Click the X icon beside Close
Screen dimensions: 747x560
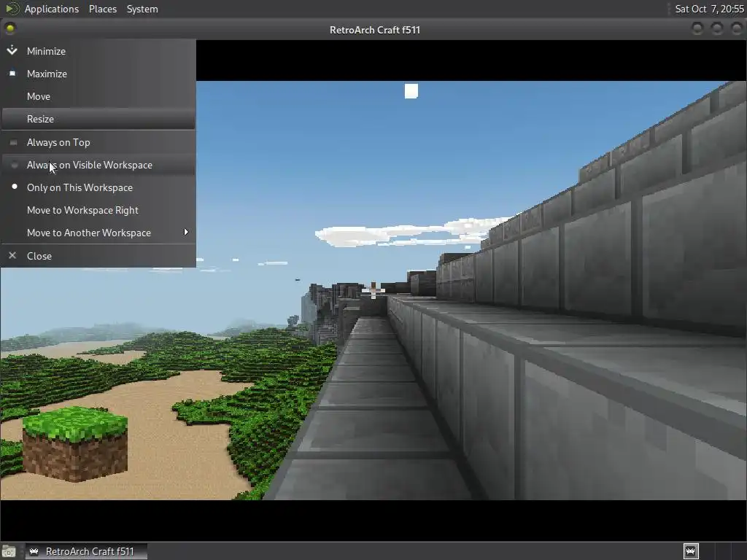coord(12,255)
